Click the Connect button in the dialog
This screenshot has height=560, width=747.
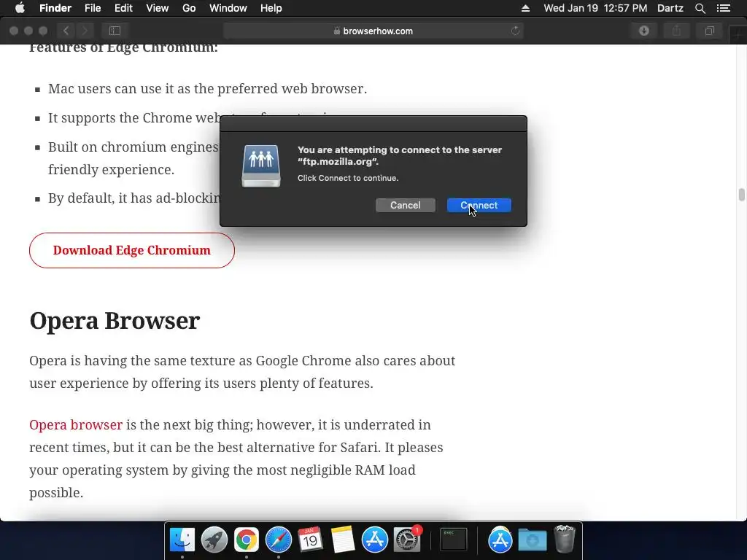coord(479,205)
